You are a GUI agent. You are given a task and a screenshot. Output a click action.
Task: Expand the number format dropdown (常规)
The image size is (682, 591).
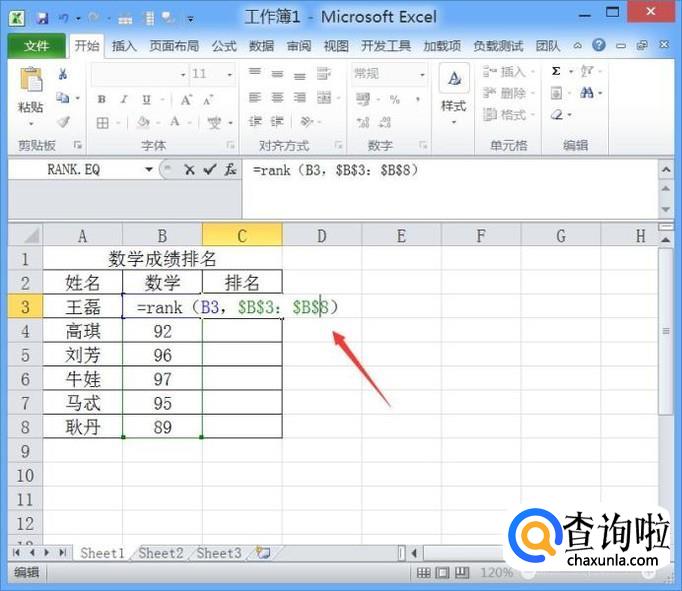(x=422, y=74)
